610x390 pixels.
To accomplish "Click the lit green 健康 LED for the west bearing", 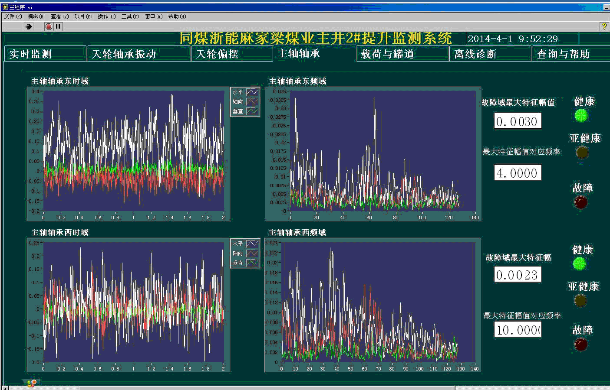I will tap(580, 264).
